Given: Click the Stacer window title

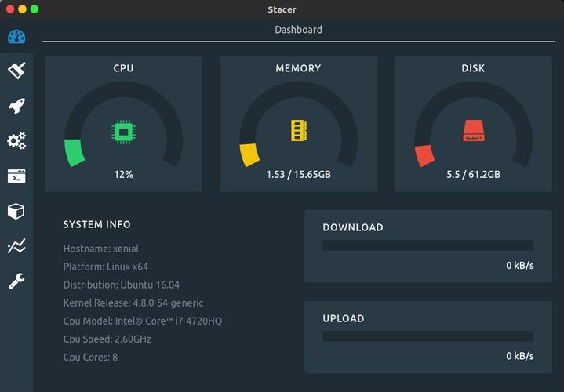Looking at the screenshot, I should pyautogui.click(x=282, y=9).
